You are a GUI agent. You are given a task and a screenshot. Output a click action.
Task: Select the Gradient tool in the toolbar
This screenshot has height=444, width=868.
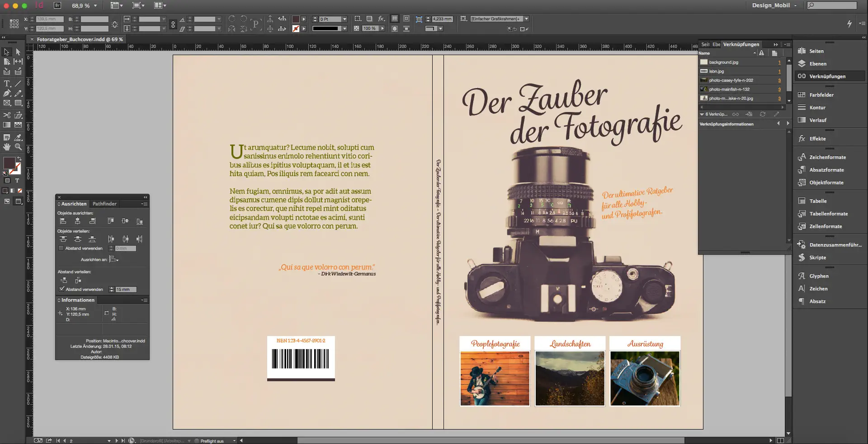6,125
